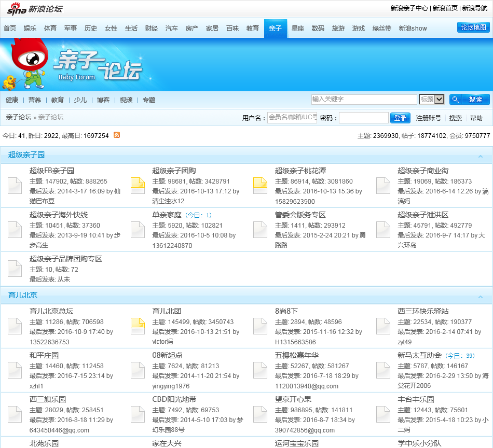Open the 丰台丰乐园 forum link

coord(416,399)
